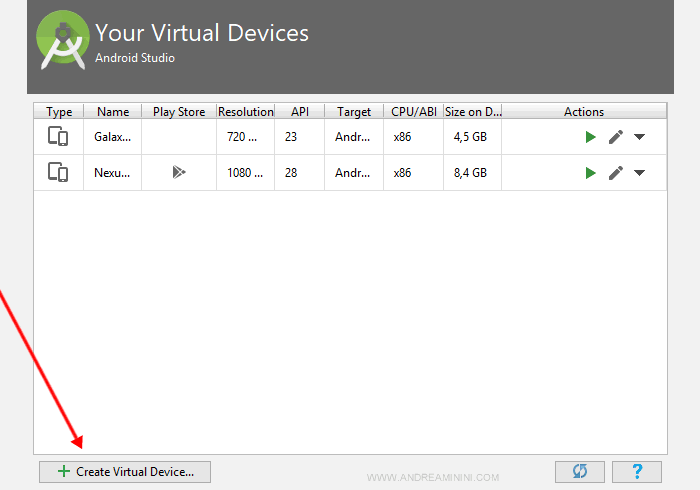
Task: Sort by Size on Disk column header
Action: (473, 112)
